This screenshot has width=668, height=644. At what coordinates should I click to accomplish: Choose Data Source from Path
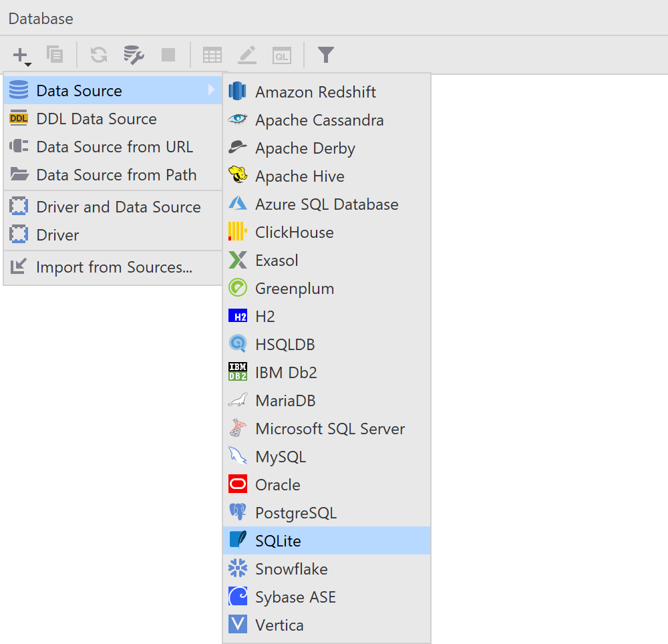pyautogui.click(x=113, y=174)
